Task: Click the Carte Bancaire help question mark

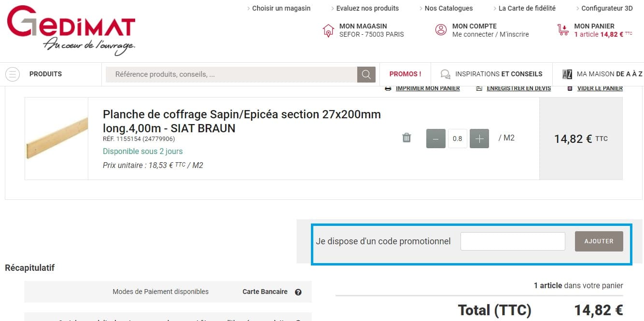Action: click(298, 292)
